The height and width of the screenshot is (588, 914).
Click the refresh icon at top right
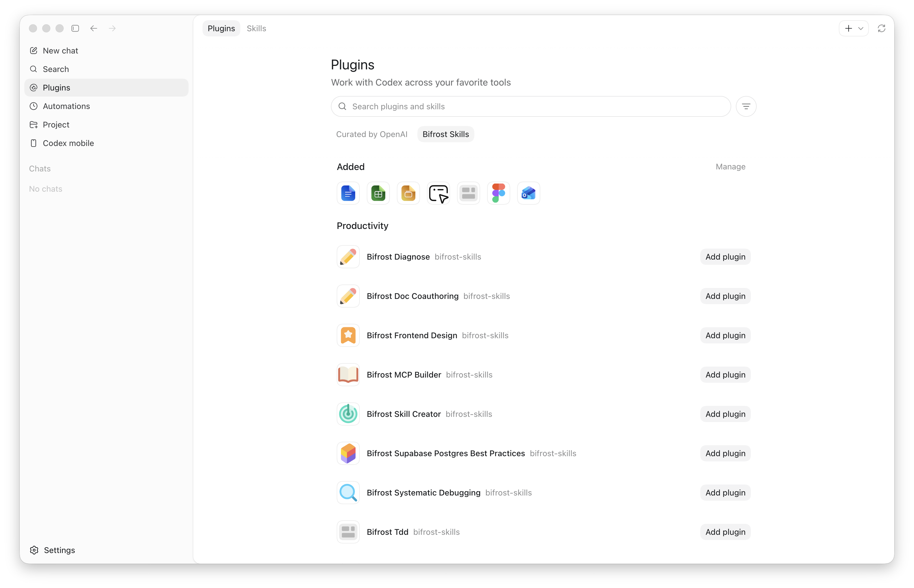point(881,28)
